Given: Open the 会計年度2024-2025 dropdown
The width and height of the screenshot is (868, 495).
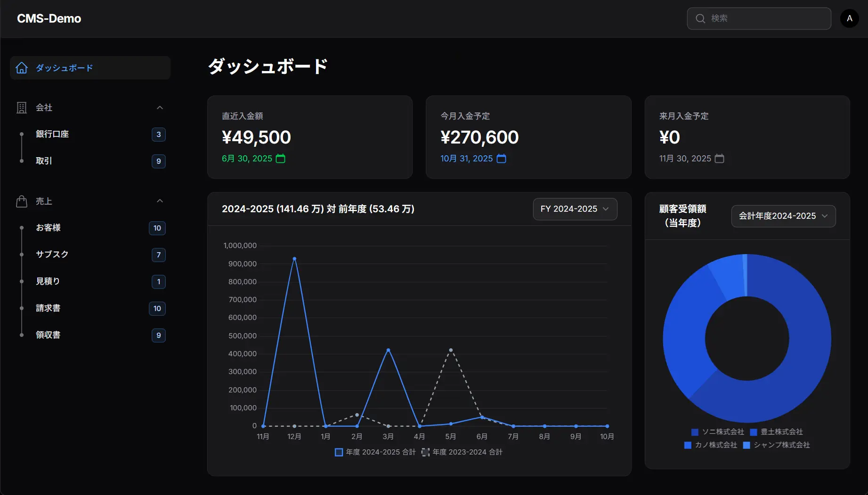Looking at the screenshot, I should (783, 216).
